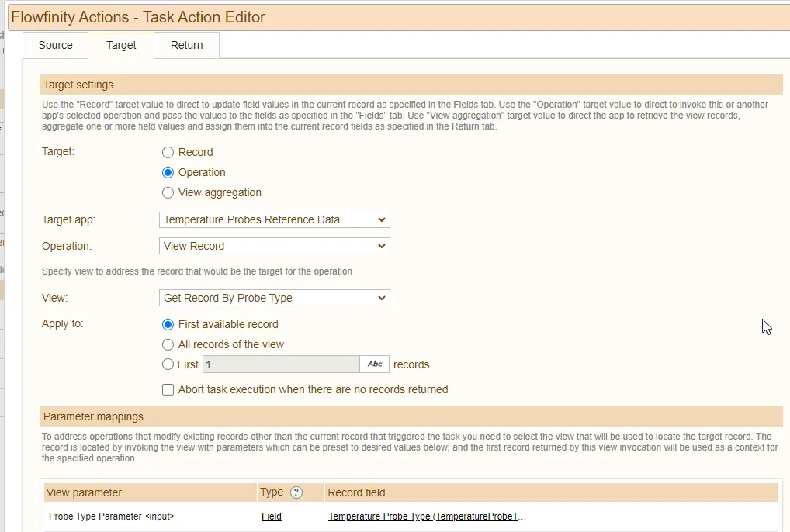Select the First N records radio button
790x532 pixels.
168,364
